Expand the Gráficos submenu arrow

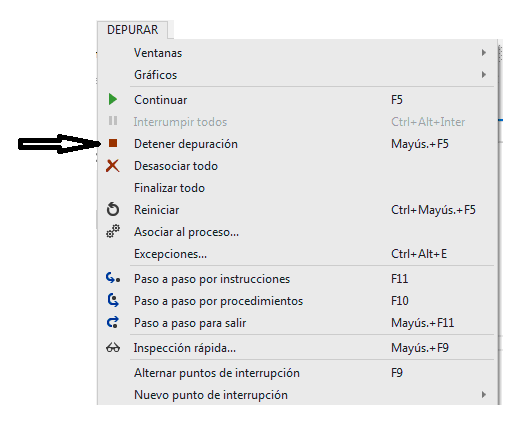point(483,74)
